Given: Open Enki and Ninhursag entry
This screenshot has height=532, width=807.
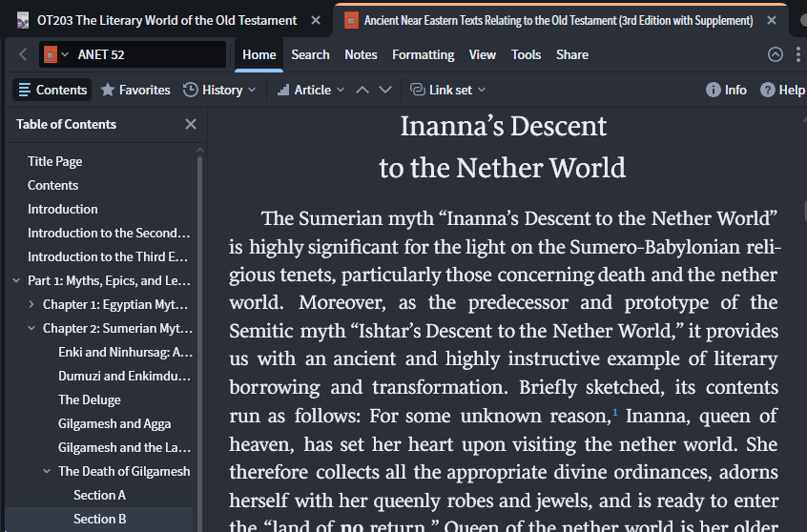Looking at the screenshot, I should 126,353.
